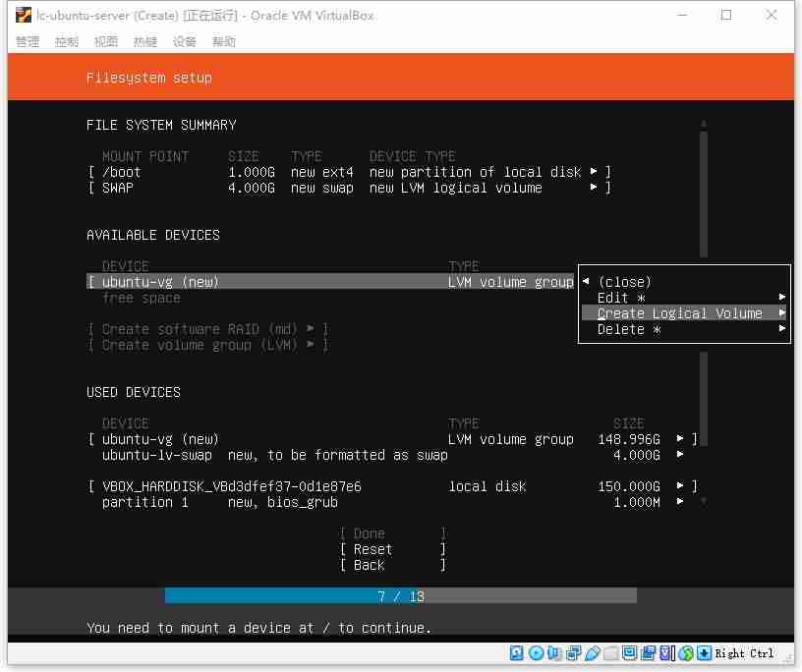Viewport: 802px width, 672px height.
Task: Expand ubuntu-lv-swap 4.000G row arrow
Action: [680, 454]
